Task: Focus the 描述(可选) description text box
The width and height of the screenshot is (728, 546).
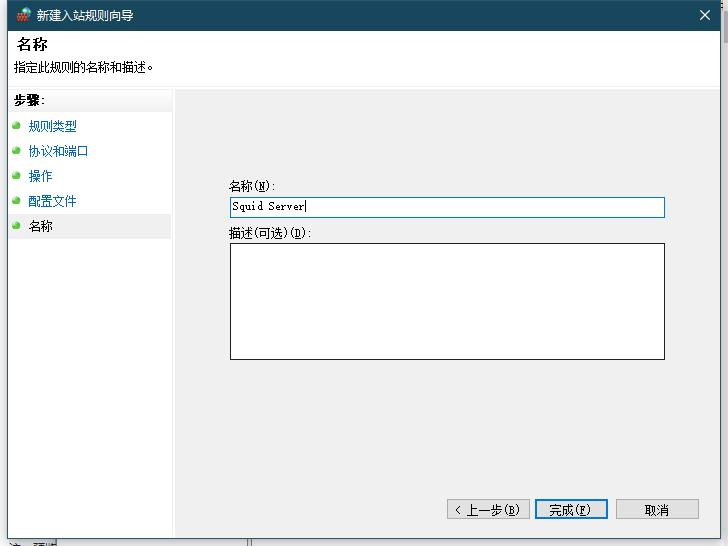Action: pos(446,301)
